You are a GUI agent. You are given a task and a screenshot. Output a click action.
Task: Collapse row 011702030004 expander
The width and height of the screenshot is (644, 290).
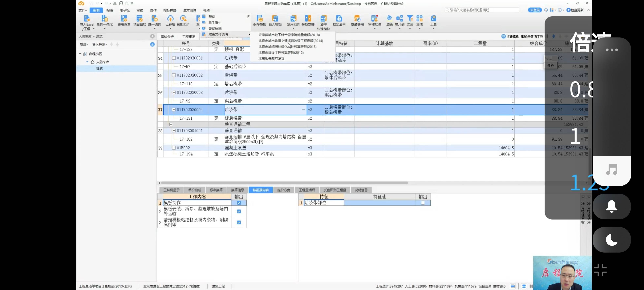[174, 109]
